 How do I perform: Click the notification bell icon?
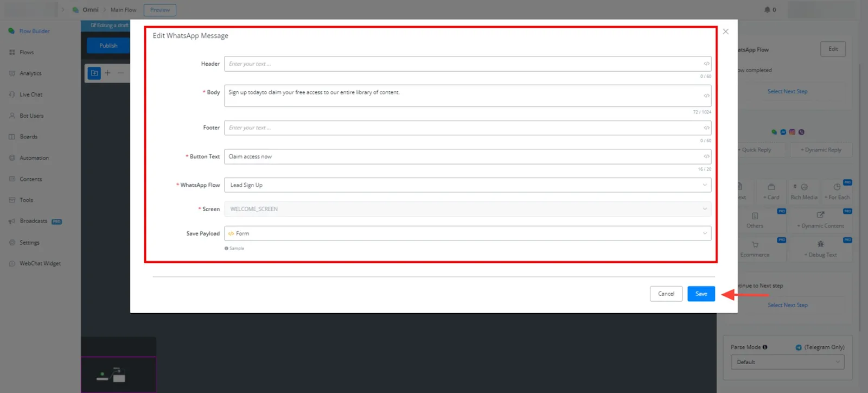click(767, 10)
